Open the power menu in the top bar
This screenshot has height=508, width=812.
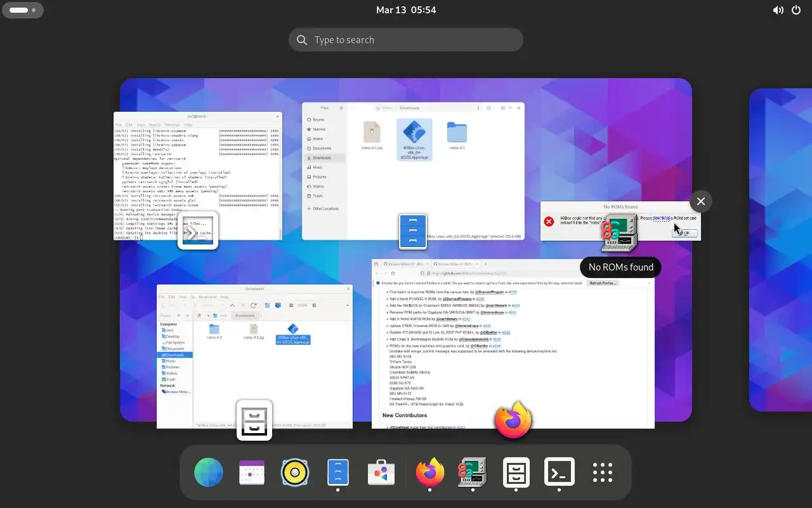click(797, 10)
